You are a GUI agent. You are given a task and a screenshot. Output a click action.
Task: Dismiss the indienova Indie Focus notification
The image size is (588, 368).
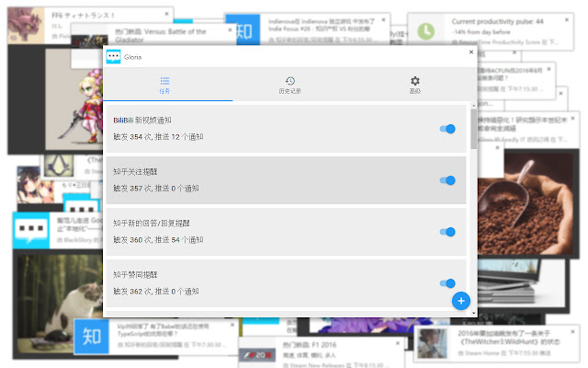pyautogui.click(x=383, y=20)
